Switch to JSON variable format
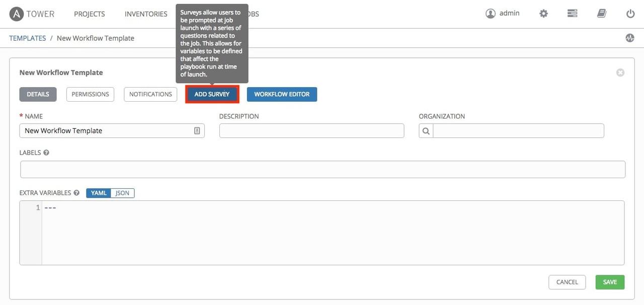The width and height of the screenshot is (644, 305). click(x=122, y=193)
